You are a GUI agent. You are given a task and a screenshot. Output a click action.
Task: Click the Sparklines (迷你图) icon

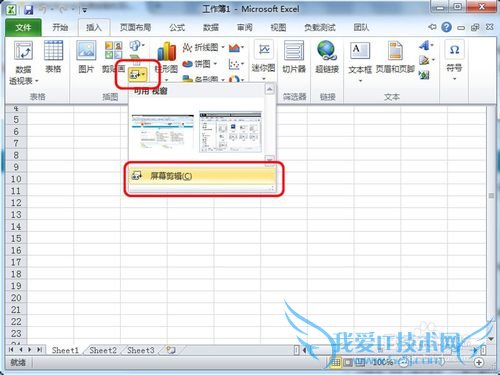click(264, 50)
